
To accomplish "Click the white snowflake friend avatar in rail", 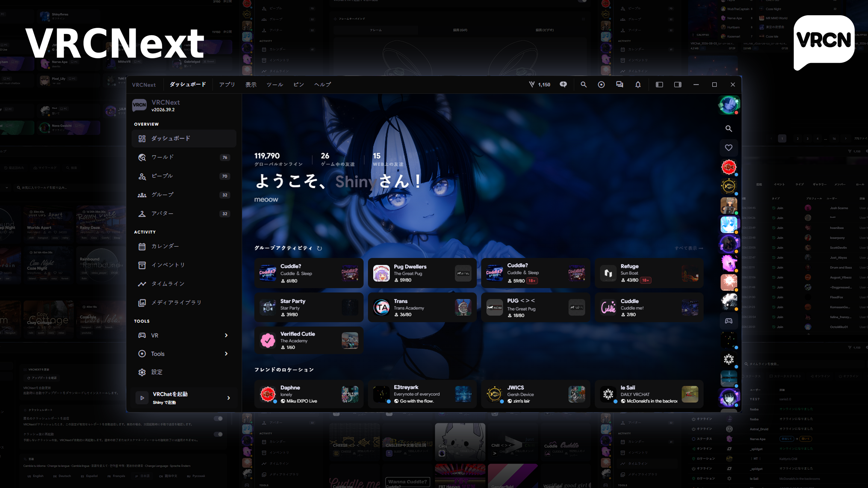I will point(728,359).
